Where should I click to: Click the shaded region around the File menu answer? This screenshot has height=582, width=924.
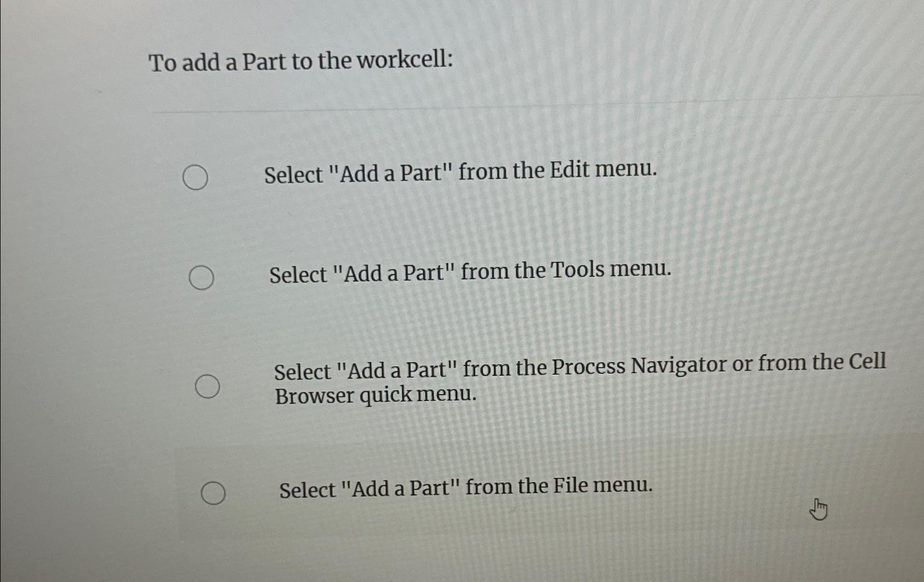[466, 488]
